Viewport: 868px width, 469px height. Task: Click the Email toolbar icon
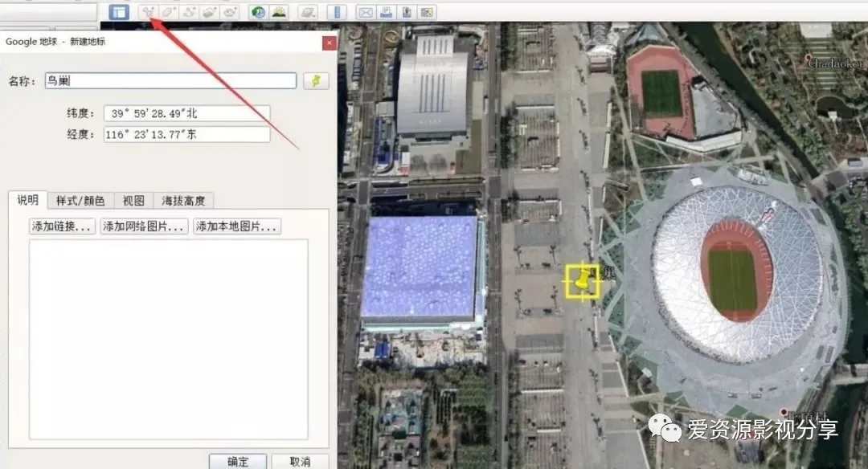366,12
